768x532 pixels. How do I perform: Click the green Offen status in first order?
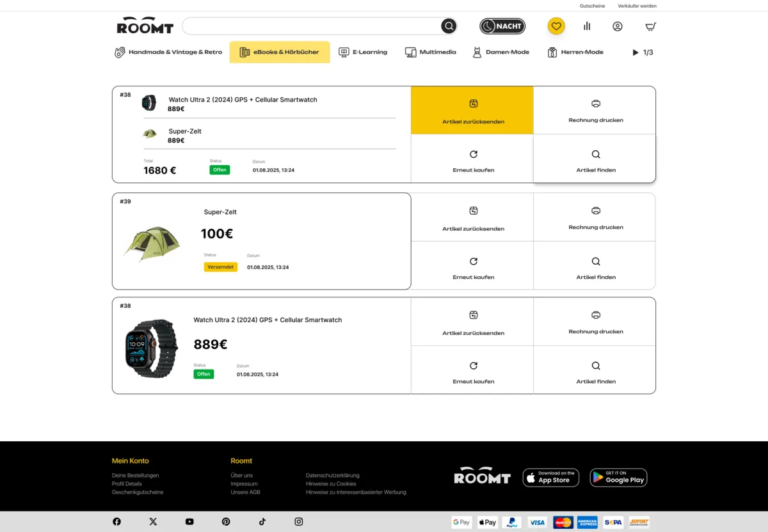click(220, 170)
